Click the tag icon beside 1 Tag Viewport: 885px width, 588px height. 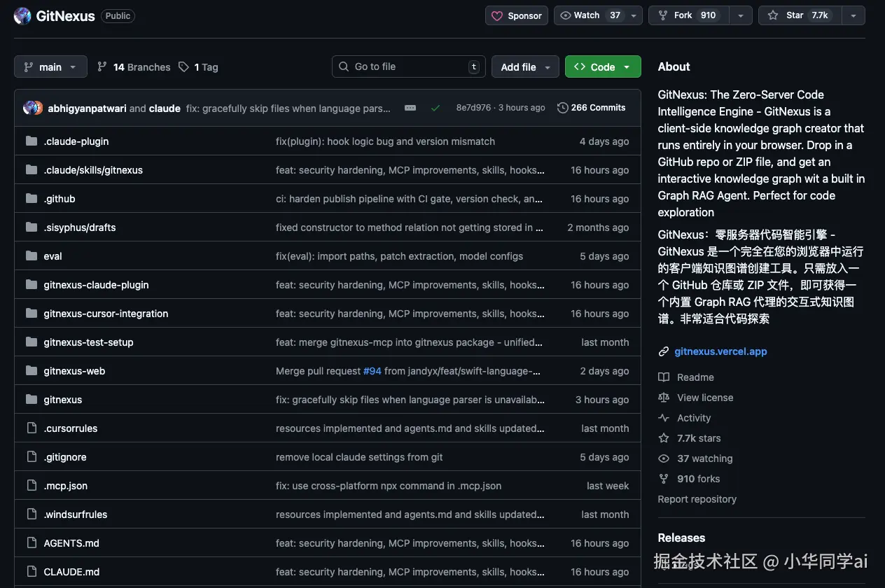183,66
